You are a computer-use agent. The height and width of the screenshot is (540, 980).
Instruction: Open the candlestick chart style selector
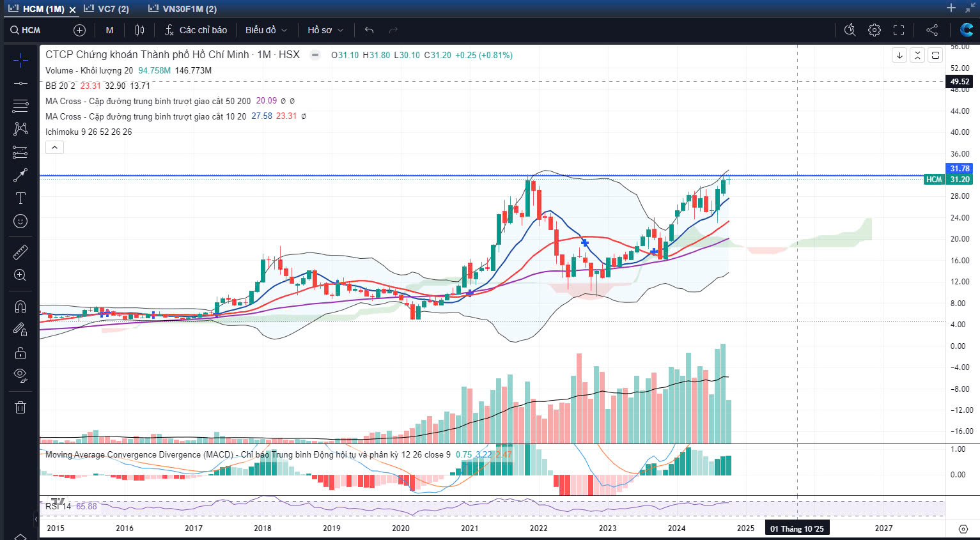(140, 30)
